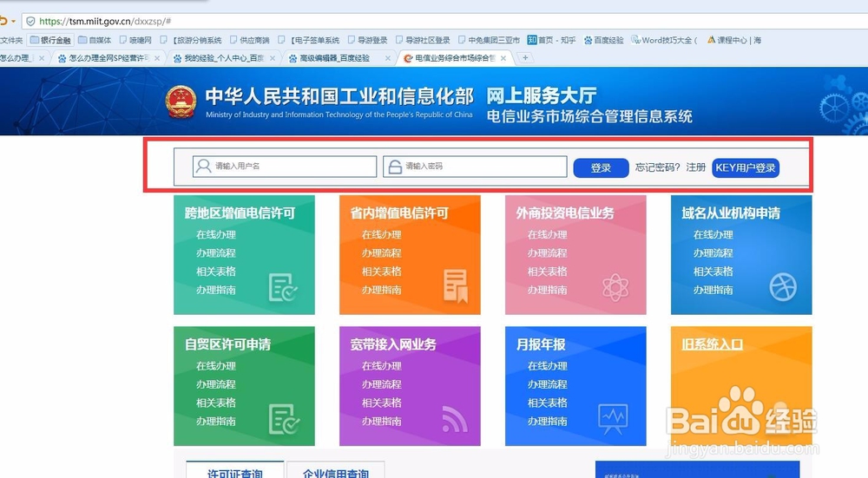This screenshot has width=868, height=478.
Task: Switch to browser tab 怎么办理全网SP经营许可
Action: pos(108,58)
